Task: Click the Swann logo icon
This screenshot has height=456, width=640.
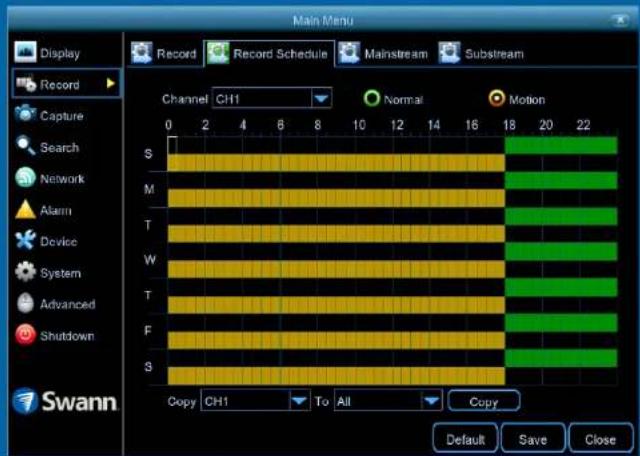Action: coord(25,401)
